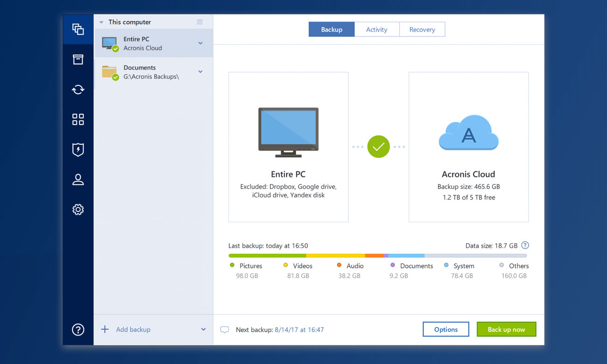Screen dimensions: 607x364
Task: Open Settings gear in sidebar
Action: click(78, 210)
